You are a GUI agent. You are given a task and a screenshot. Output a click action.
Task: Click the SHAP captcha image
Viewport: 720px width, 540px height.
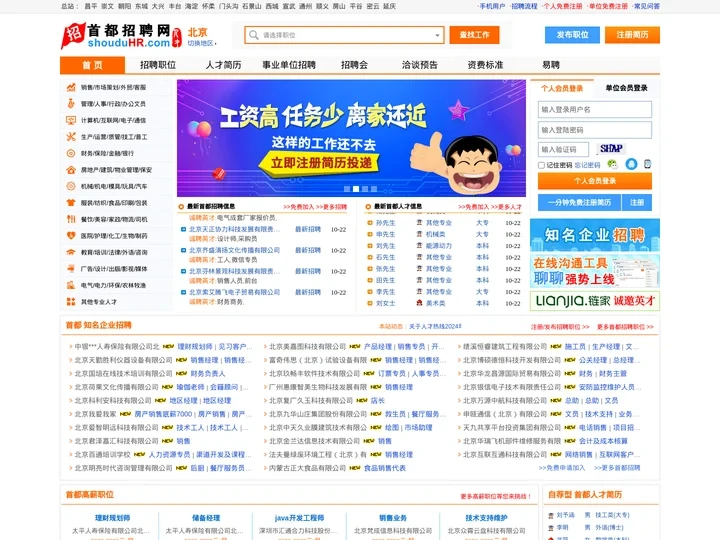coord(611,149)
